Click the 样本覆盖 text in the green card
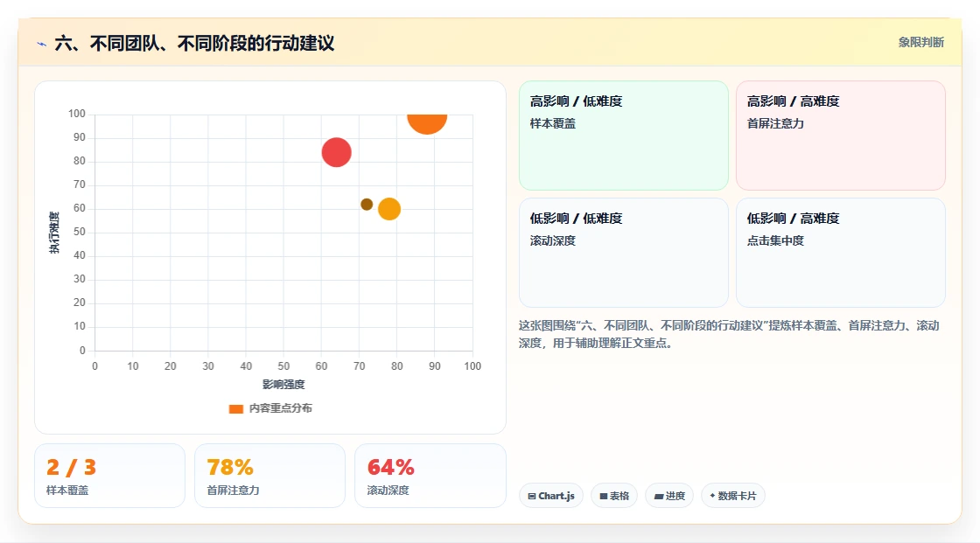The width and height of the screenshot is (980, 543). click(552, 123)
